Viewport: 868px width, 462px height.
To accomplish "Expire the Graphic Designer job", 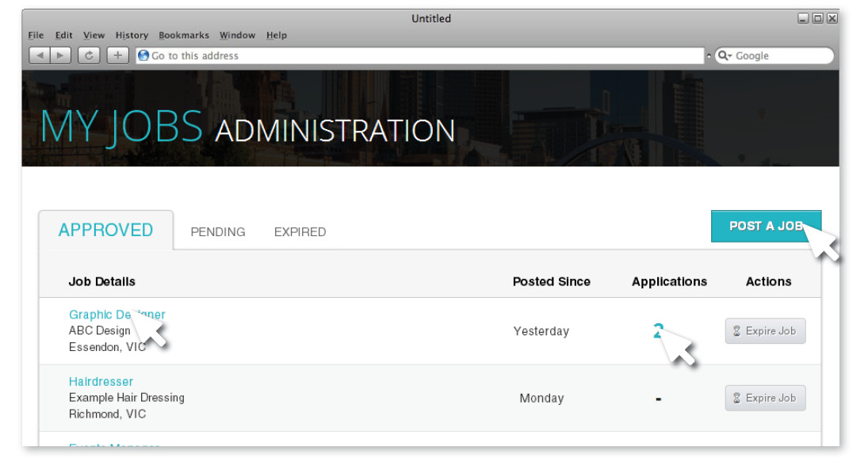I will (765, 331).
